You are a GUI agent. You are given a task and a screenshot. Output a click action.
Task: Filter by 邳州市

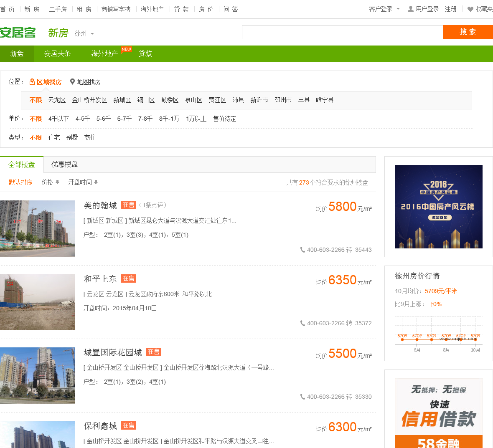tap(283, 100)
